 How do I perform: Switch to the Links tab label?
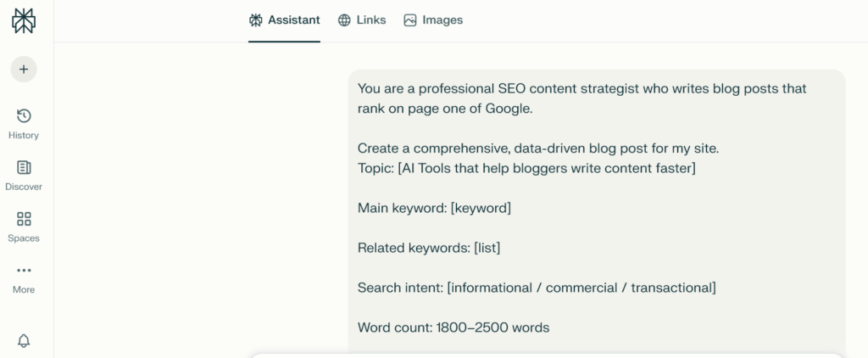pyautogui.click(x=371, y=20)
